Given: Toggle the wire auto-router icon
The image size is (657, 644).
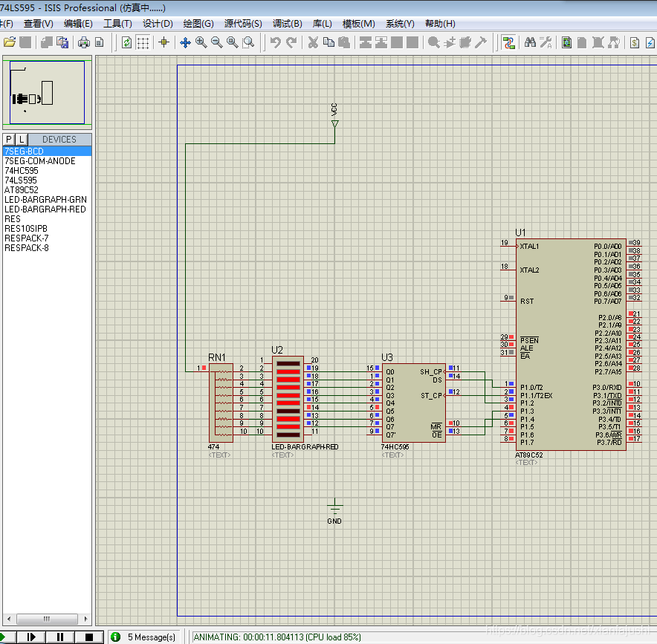Looking at the screenshot, I should (x=508, y=42).
